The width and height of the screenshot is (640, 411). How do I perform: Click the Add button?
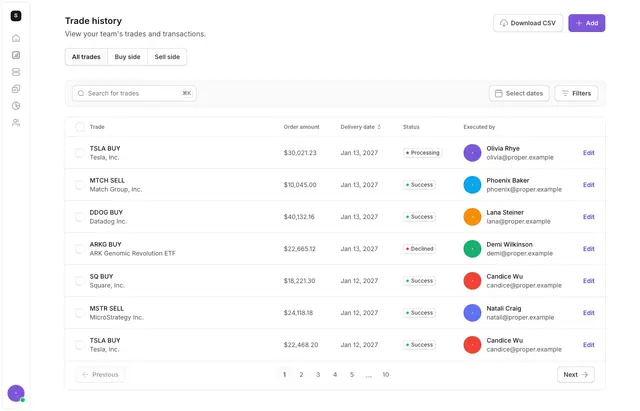coord(587,23)
